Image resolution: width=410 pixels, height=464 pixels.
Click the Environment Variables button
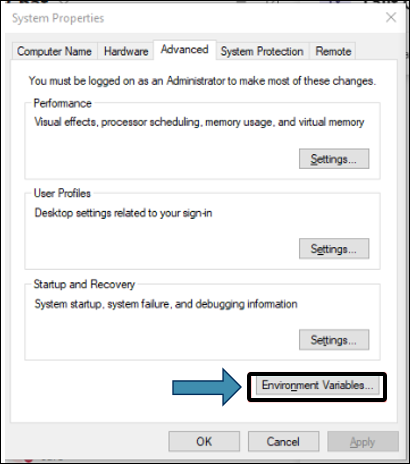[x=317, y=386]
